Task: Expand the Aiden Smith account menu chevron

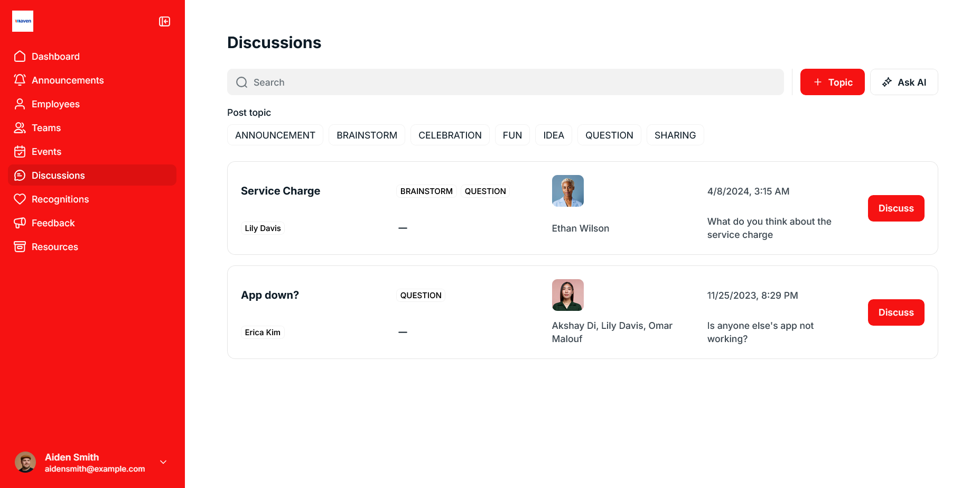Action: [x=163, y=462]
